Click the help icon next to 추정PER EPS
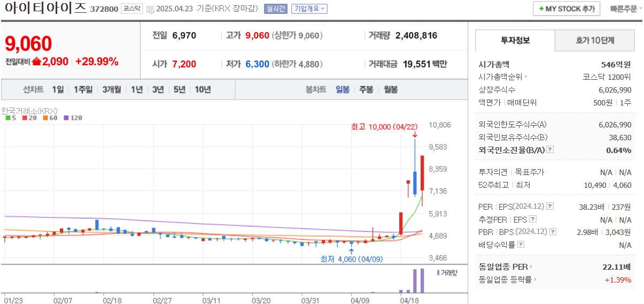644x304 pixels. click(x=533, y=219)
